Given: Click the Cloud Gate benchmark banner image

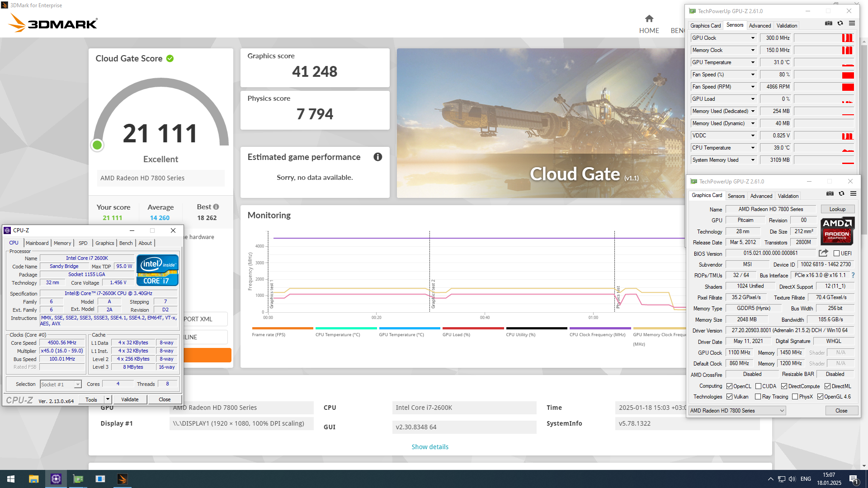Looking at the screenshot, I should pos(541,123).
